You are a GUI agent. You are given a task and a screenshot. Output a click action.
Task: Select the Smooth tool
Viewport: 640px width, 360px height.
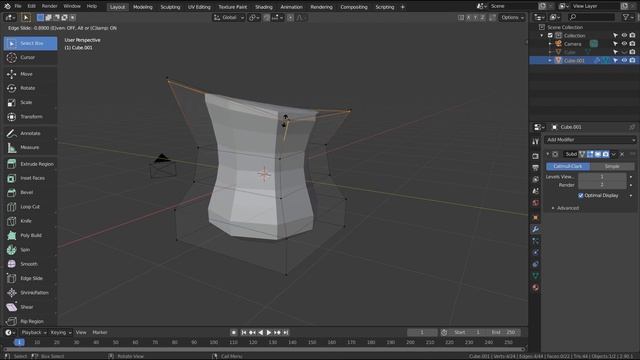[30, 264]
